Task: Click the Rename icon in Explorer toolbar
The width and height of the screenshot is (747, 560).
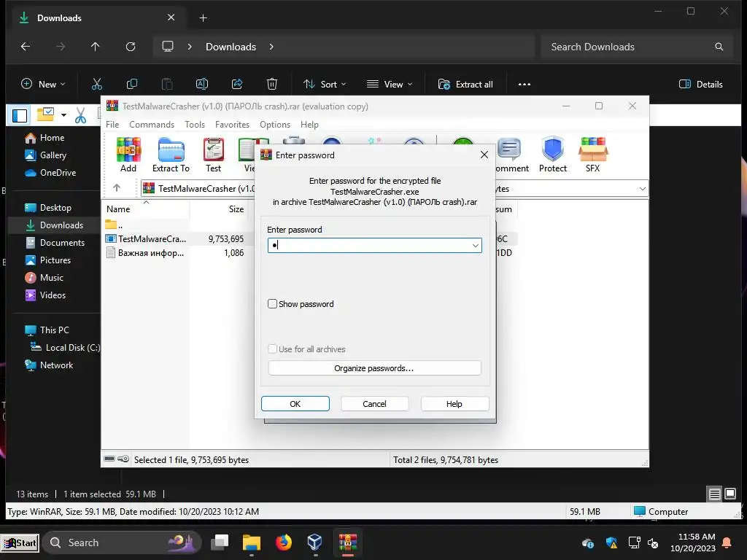Action: [202, 85]
